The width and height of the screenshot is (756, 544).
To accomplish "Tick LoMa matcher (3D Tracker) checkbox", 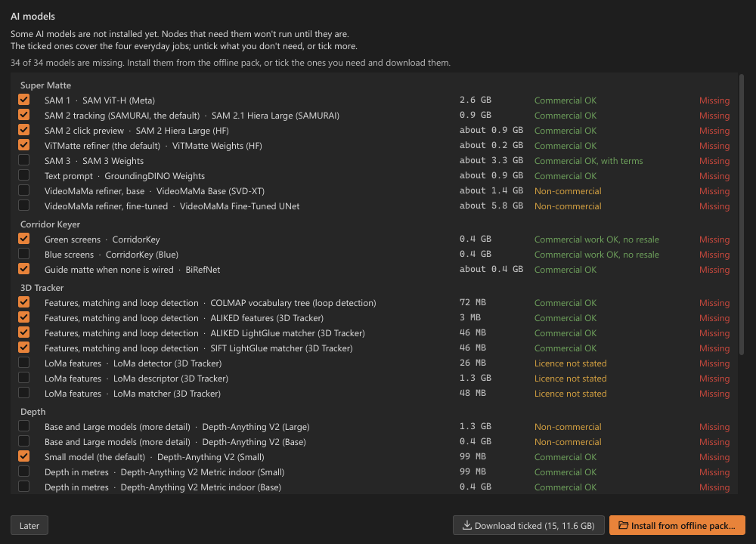I will pyautogui.click(x=23, y=393).
